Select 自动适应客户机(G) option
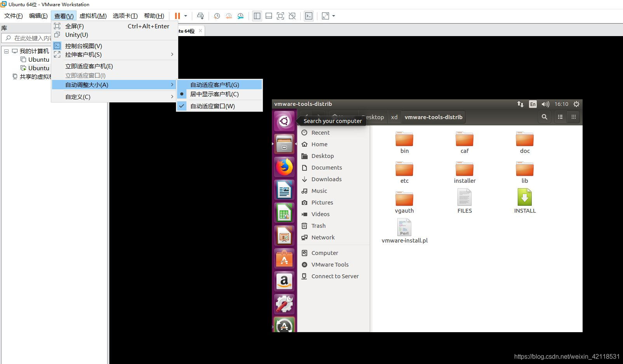 (x=219, y=85)
